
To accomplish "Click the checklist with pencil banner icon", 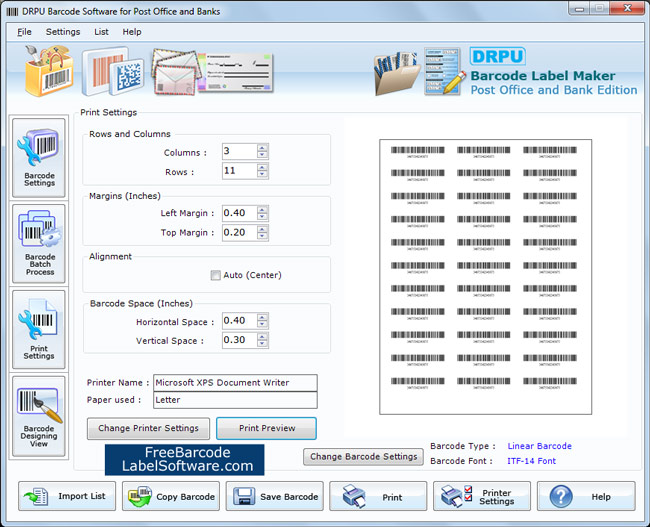I will point(444,71).
